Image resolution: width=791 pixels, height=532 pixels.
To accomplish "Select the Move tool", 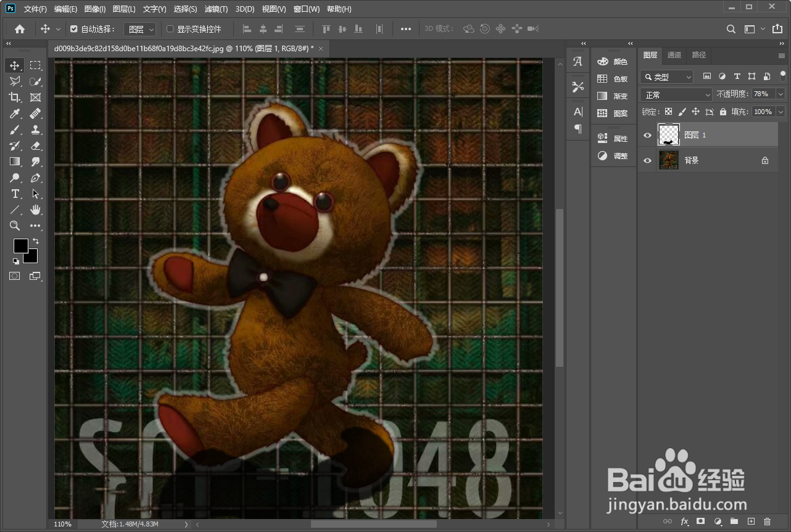I will point(15,65).
